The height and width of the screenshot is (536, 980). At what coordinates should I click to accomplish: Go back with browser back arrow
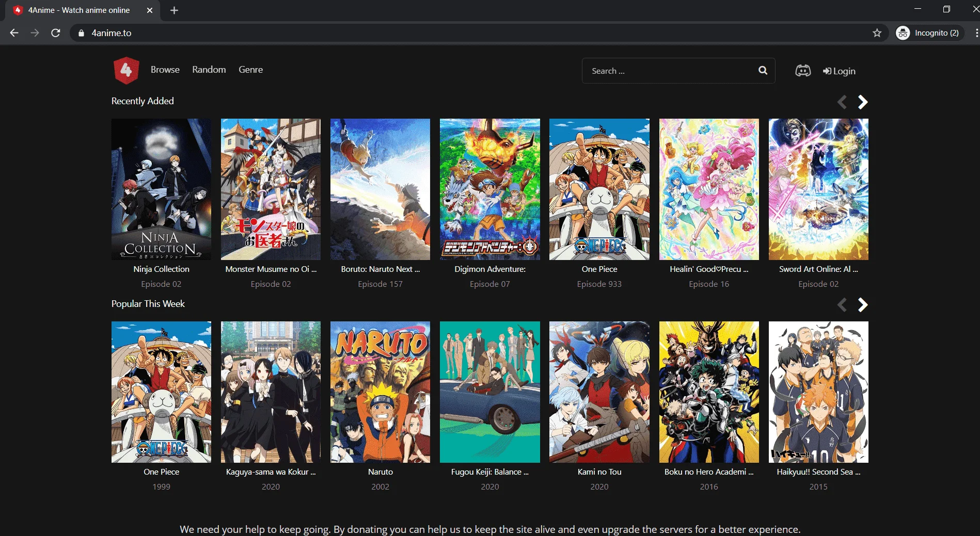point(14,33)
